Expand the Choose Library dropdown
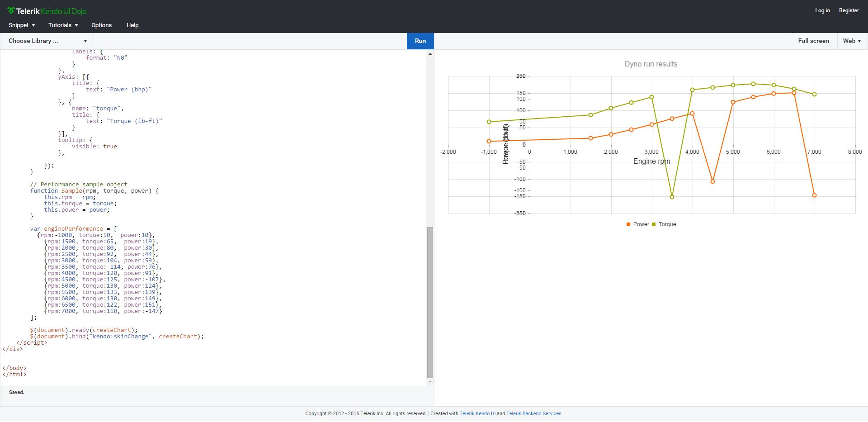The width and height of the screenshot is (868, 422). tap(47, 41)
